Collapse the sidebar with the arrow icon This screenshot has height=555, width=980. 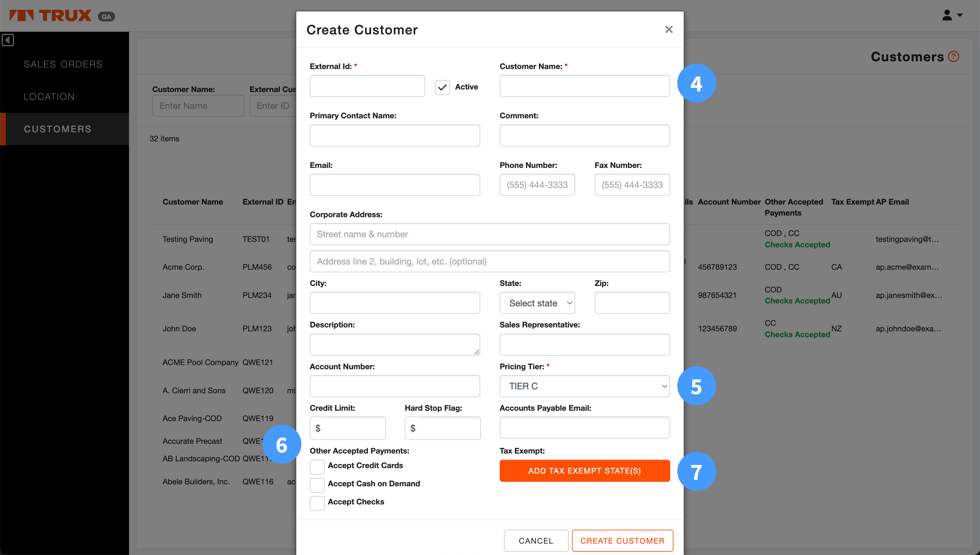(x=8, y=40)
